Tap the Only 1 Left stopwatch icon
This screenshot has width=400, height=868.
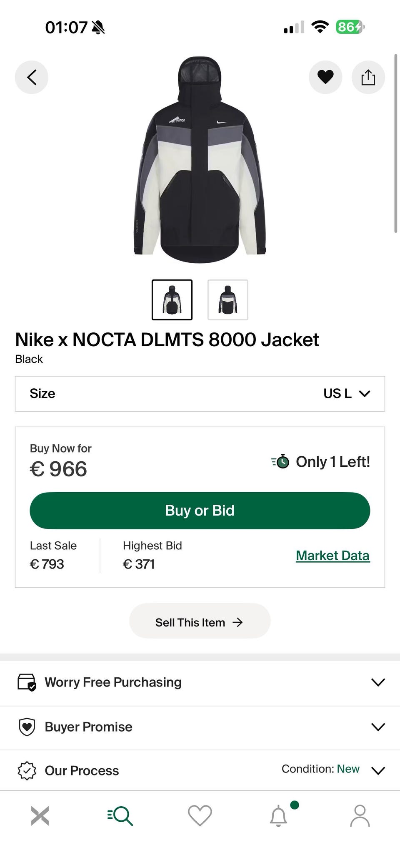(281, 462)
